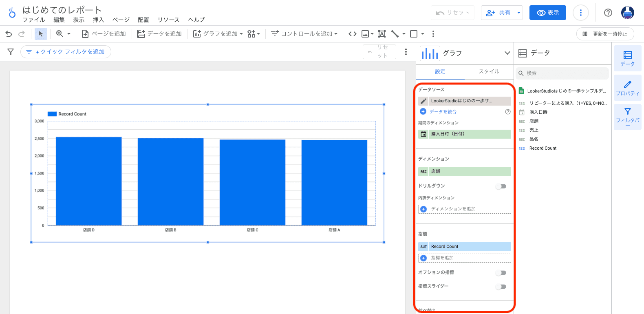Open the リソース menu
The width and height of the screenshot is (644, 314).
pyautogui.click(x=168, y=20)
